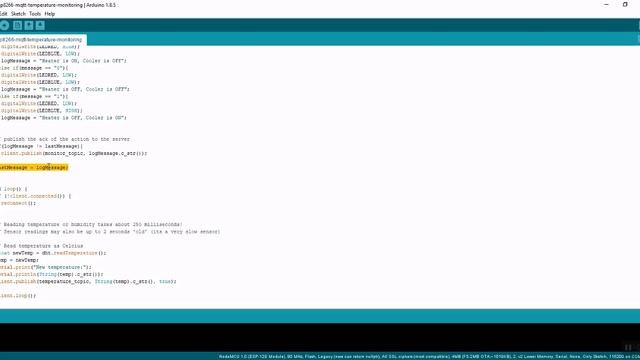Click the NodeMCU board info in status bar
The width and height of the screenshot is (640, 360).
429,356
